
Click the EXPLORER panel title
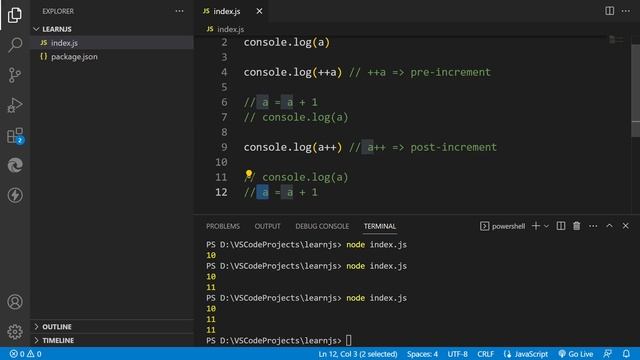pyautogui.click(x=58, y=11)
